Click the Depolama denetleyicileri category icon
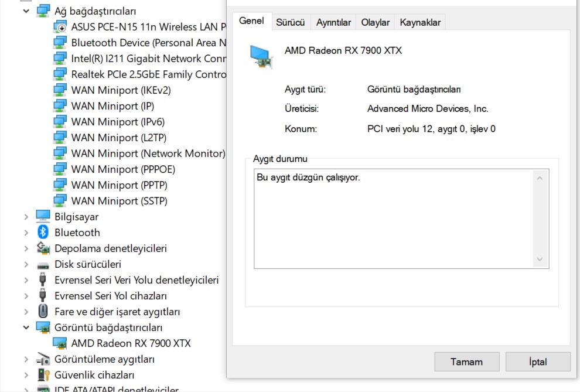This screenshot has width=580, height=392. pyautogui.click(x=43, y=248)
